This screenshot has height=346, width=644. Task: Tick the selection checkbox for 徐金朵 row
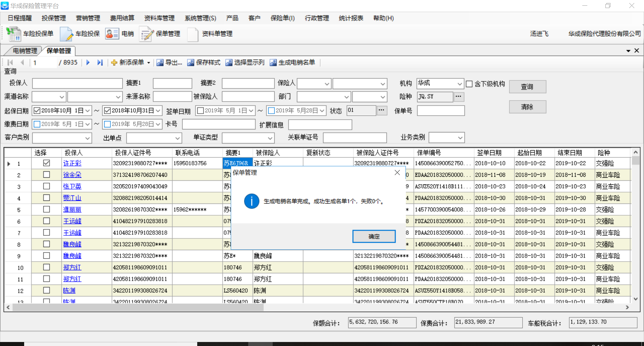47,175
